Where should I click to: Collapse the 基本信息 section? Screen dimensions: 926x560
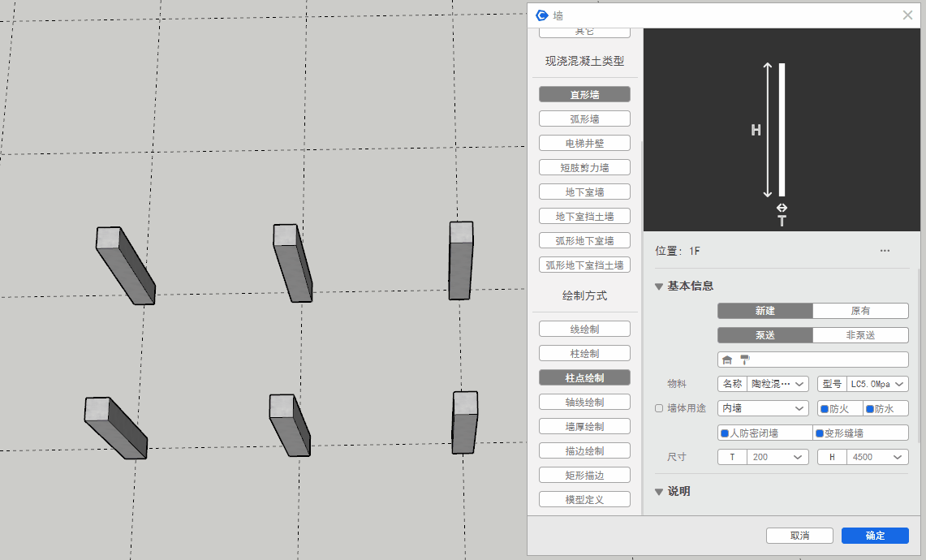tap(659, 286)
